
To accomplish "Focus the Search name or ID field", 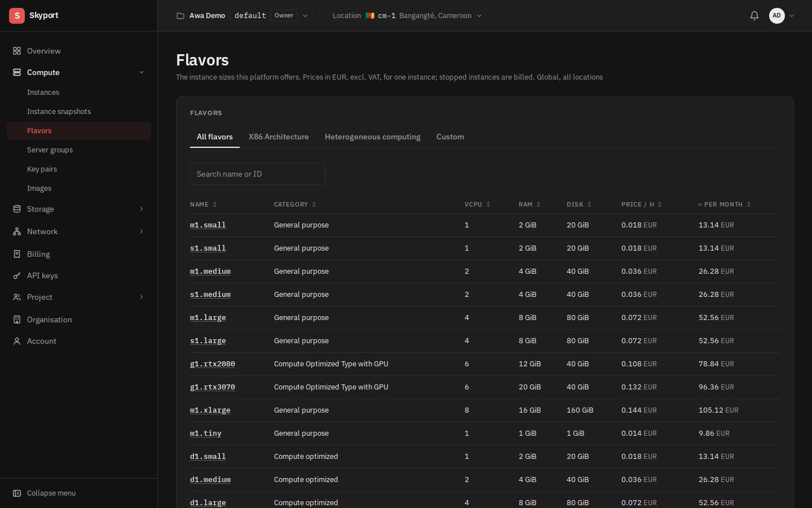I will [258, 174].
